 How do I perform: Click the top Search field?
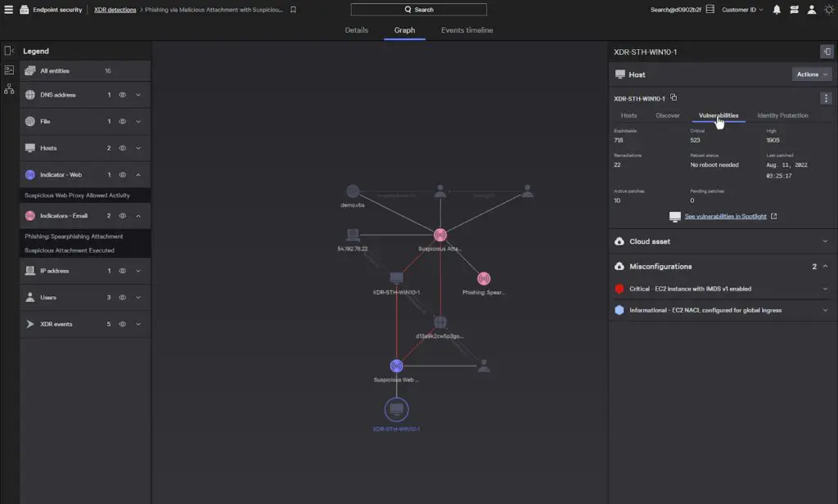coord(419,10)
